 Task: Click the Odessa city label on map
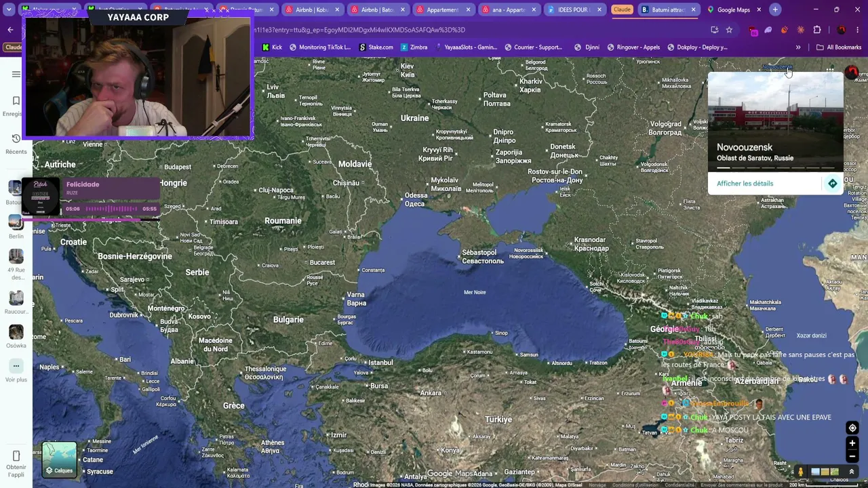click(416, 199)
